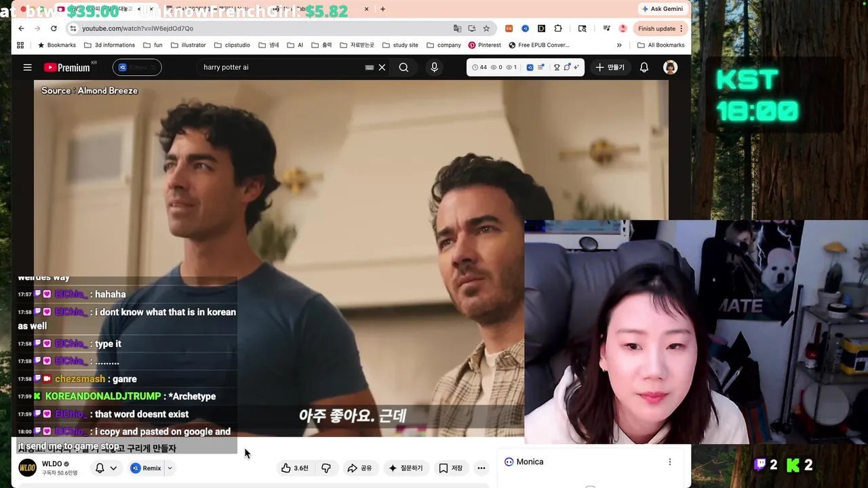Screen dimensions: 868x488
Task: Open the illustrator bookmark folder
Action: click(189, 45)
